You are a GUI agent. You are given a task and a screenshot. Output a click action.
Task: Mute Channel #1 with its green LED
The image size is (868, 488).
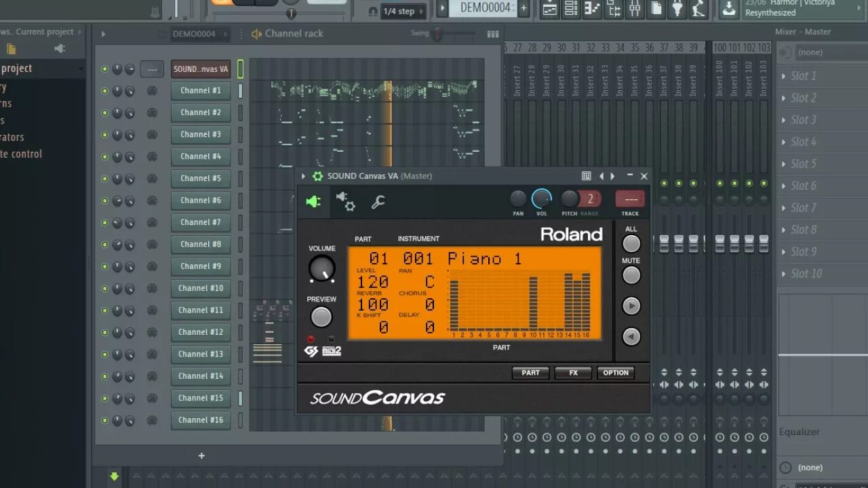104,91
